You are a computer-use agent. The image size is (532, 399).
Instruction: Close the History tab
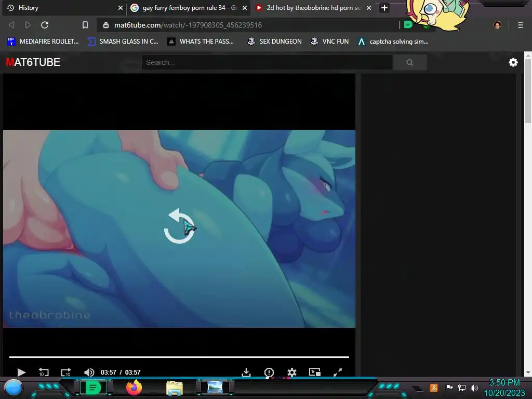tap(120, 8)
